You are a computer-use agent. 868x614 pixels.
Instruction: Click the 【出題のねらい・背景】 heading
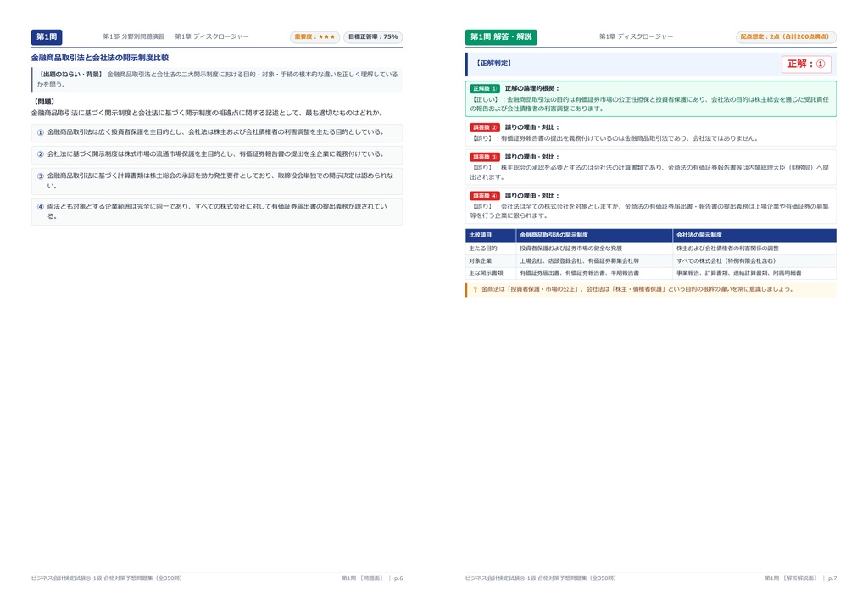(70, 74)
